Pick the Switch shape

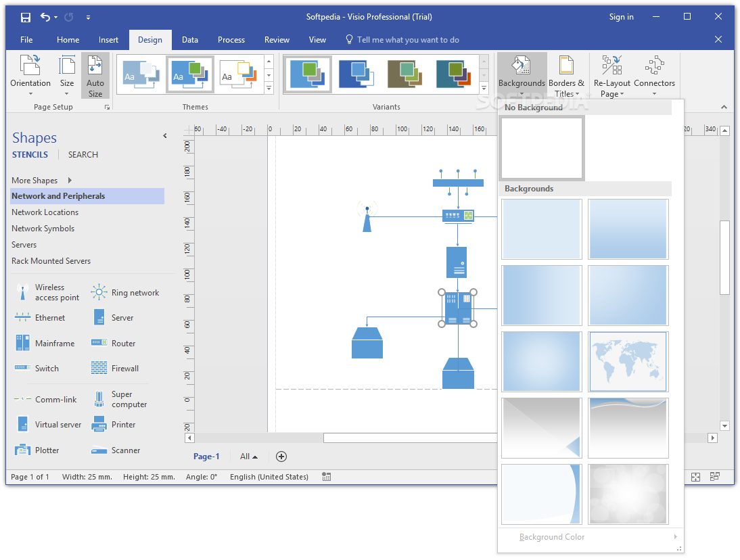pyautogui.click(x=37, y=369)
